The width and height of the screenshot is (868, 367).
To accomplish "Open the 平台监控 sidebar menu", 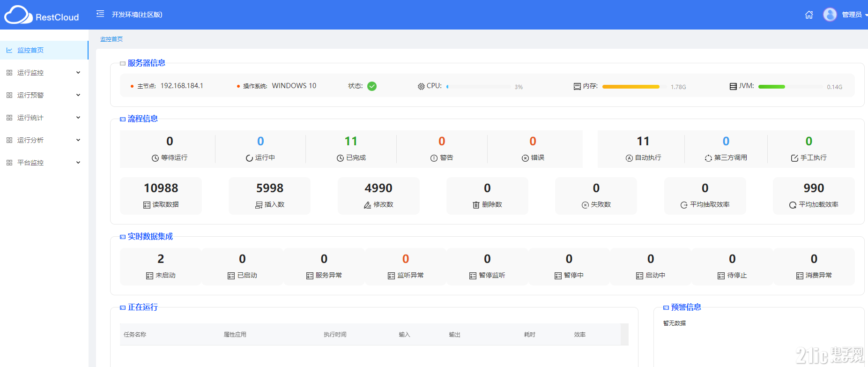I will 44,163.
